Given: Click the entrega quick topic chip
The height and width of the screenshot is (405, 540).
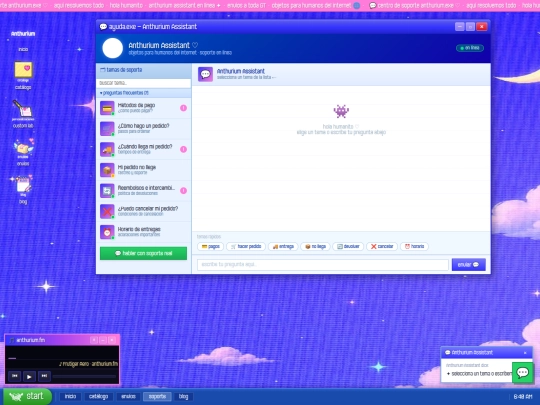Looking at the screenshot, I should pyautogui.click(x=283, y=247).
